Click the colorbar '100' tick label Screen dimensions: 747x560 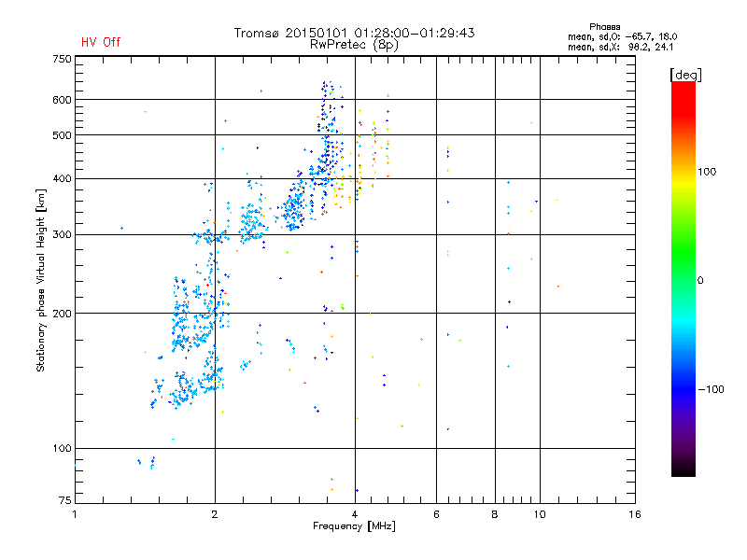coord(707,172)
